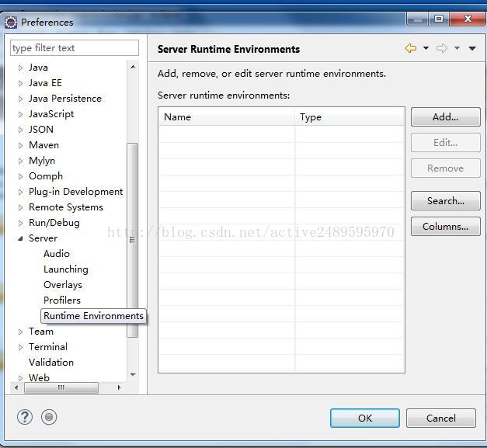The width and height of the screenshot is (487, 448).
Task: Click the greyed Forward arrow icon
Action: click(442, 48)
